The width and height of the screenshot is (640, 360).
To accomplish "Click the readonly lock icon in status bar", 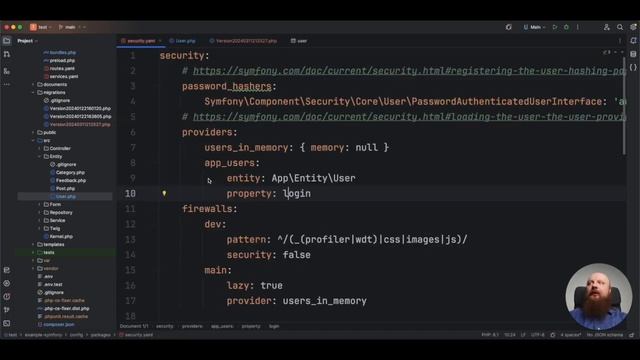I will [631, 335].
